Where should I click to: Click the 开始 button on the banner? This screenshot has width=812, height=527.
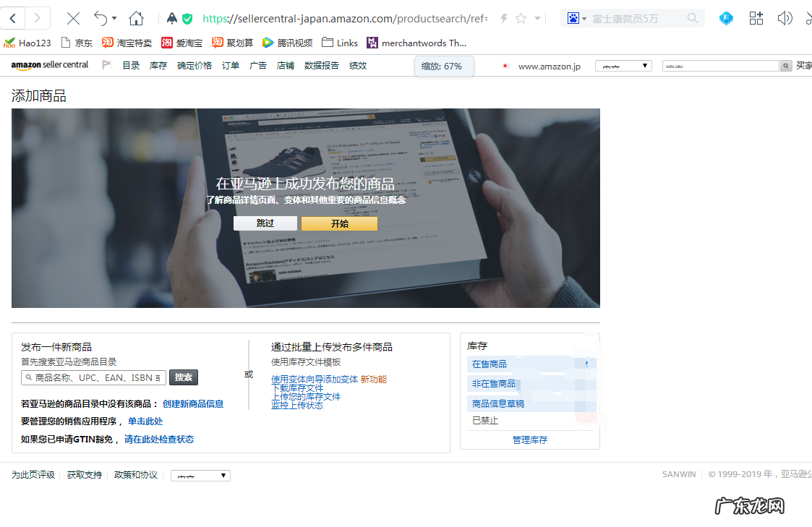pos(339,223)
